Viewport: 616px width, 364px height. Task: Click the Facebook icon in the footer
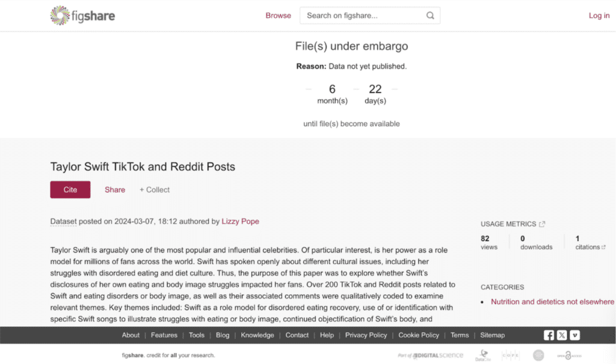coord(549,335)
